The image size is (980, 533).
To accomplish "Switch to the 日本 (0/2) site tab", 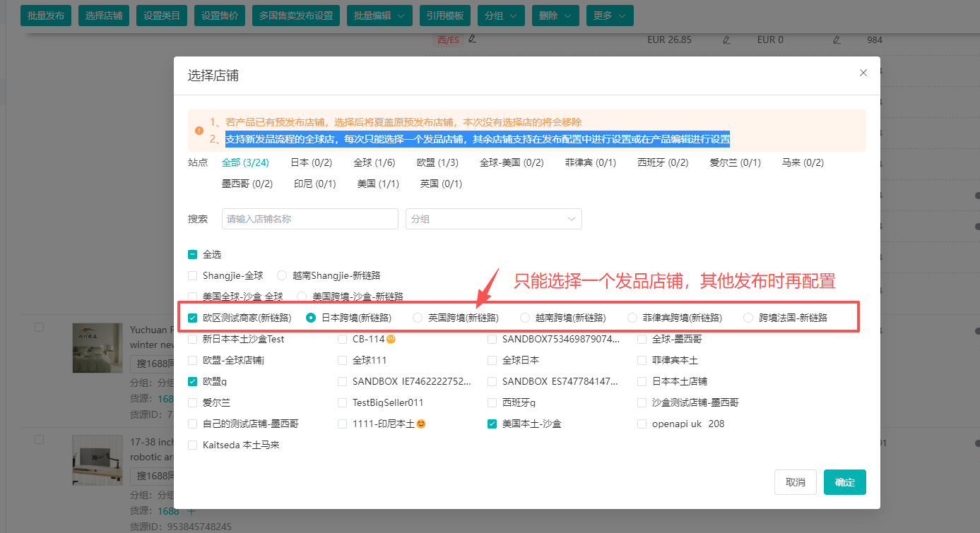I will pos(312,162).
